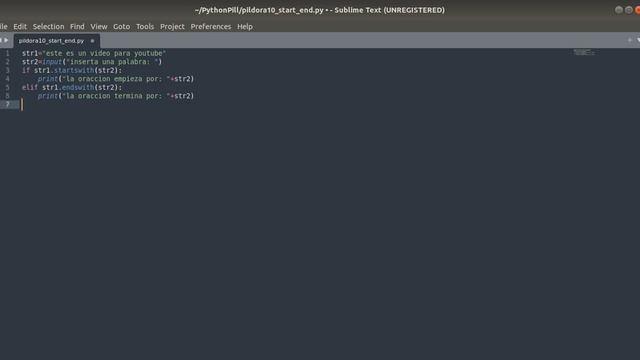This screenshot has width=640, height=360.
Task: Open the Tools menu
Action: coord(145,27)
